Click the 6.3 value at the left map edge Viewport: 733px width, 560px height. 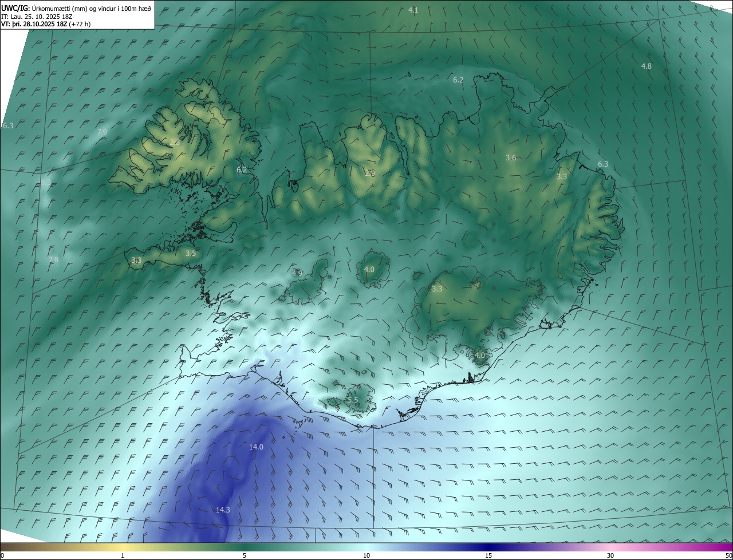tap(7, 126)
